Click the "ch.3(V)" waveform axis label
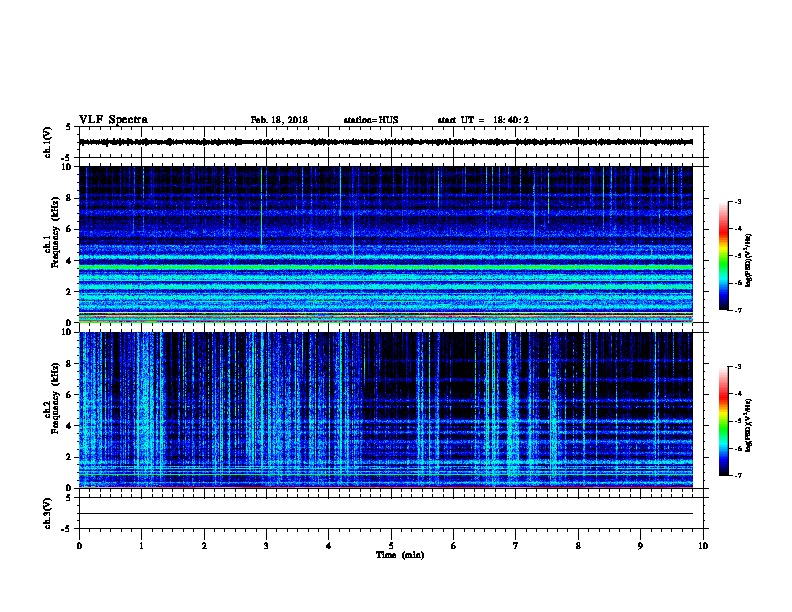The height and width of the screenshot is (612, 792). coord(48,513)
